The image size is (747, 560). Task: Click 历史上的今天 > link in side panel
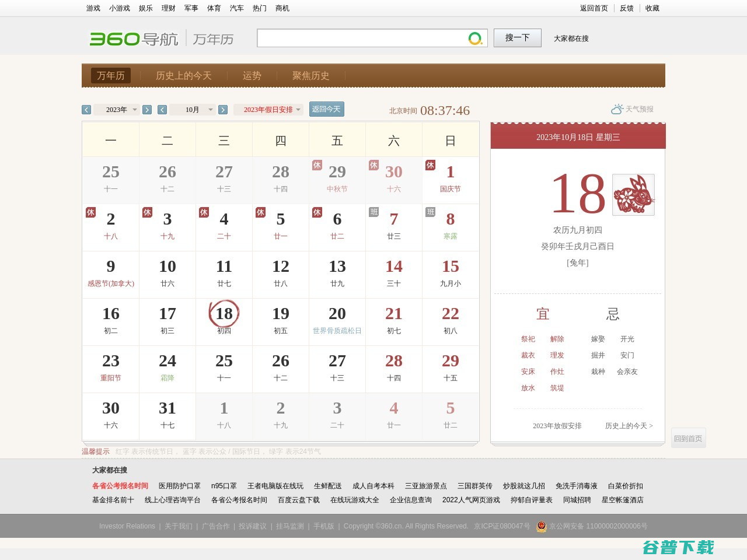point(629,426)
